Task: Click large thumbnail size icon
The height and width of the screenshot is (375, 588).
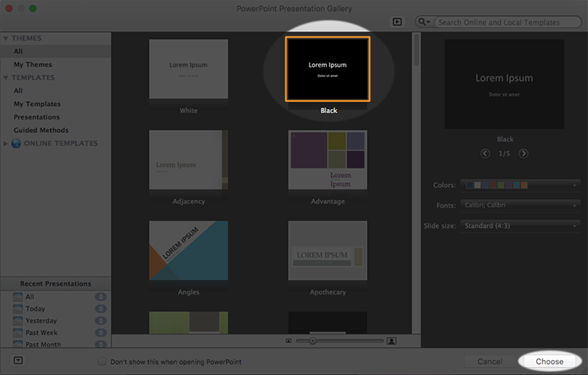Action: coord(391,341)
